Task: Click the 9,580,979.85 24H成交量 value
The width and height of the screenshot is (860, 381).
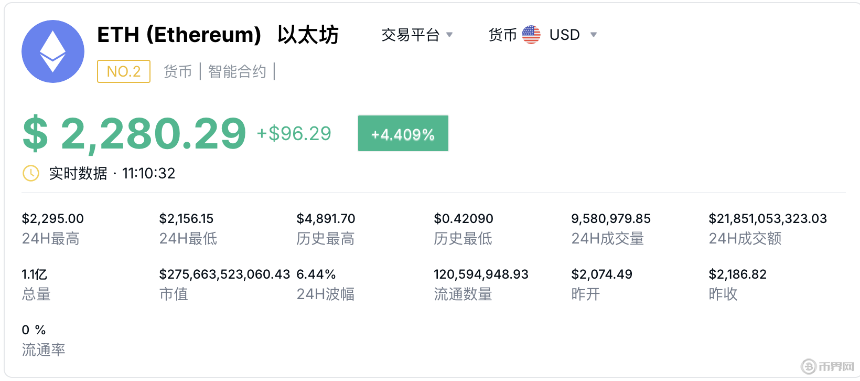Action: (x=611, y=219)
